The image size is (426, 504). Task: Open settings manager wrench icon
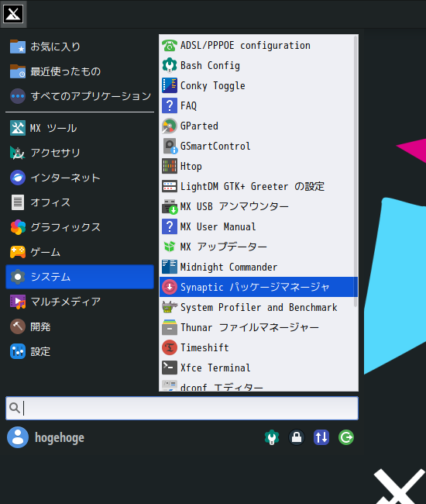point(272,437)
